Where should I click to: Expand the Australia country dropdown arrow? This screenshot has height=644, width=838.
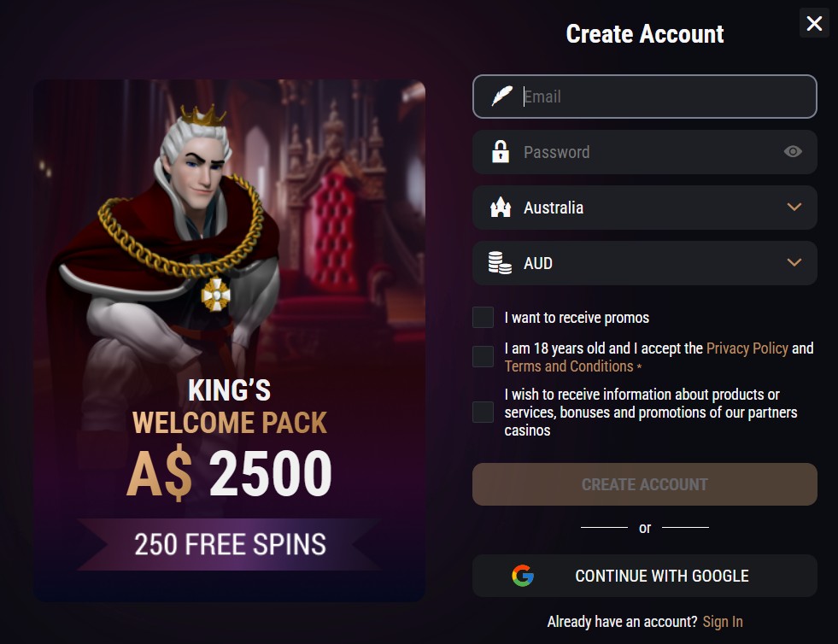794,208
